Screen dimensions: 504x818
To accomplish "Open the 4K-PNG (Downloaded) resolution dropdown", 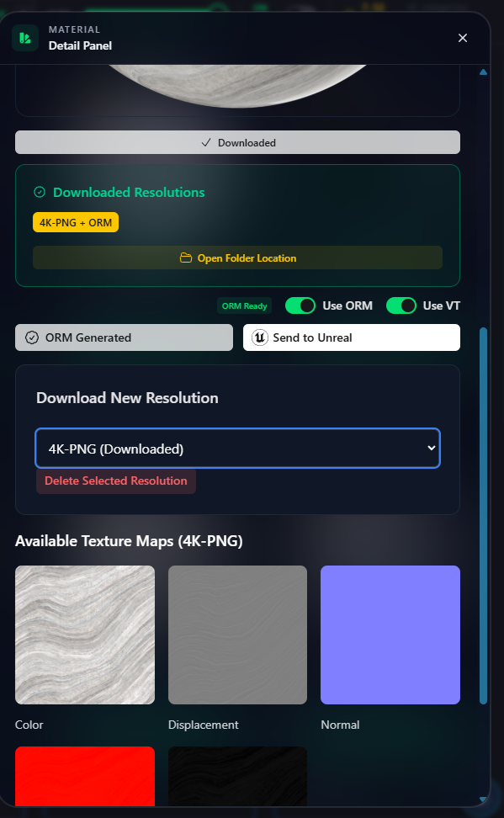I will point(237,448).
